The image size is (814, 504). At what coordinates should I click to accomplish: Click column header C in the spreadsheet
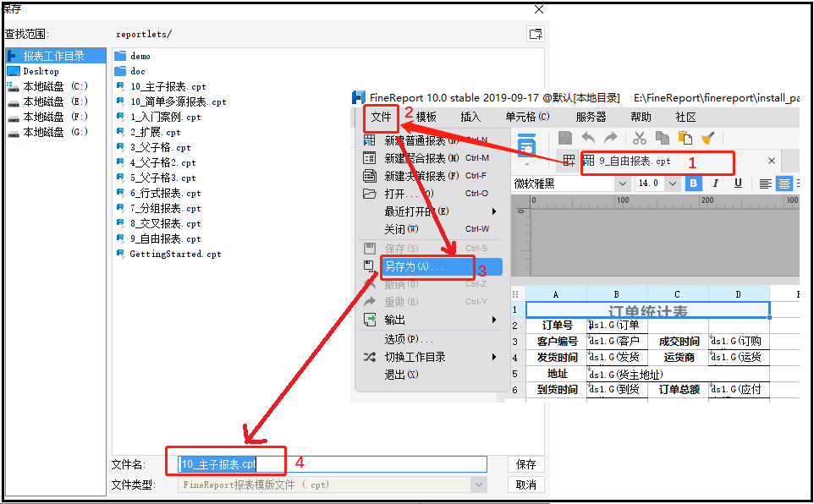click(x=678, y=294)
